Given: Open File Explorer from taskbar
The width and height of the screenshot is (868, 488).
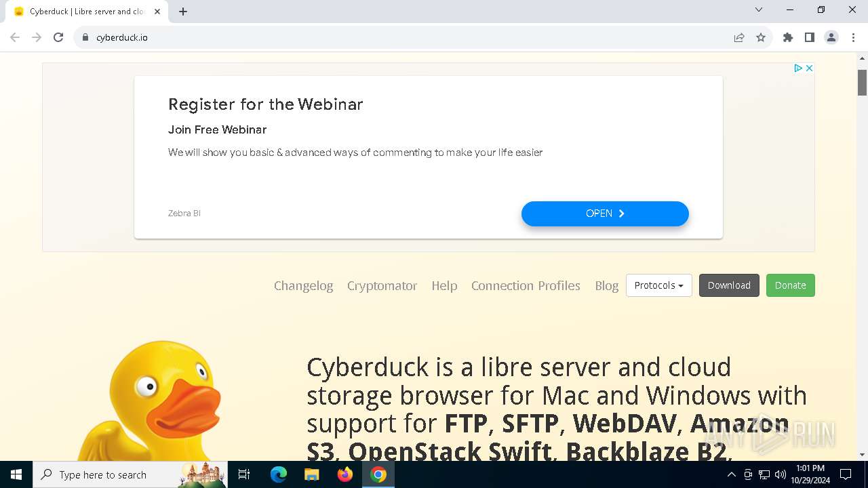Looking at the screenshot, I should [x=311, y=474].
